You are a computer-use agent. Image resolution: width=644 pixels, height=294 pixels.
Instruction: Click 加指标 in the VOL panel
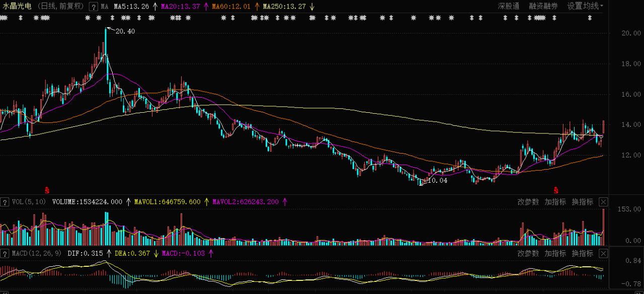(x=555, y=202)
